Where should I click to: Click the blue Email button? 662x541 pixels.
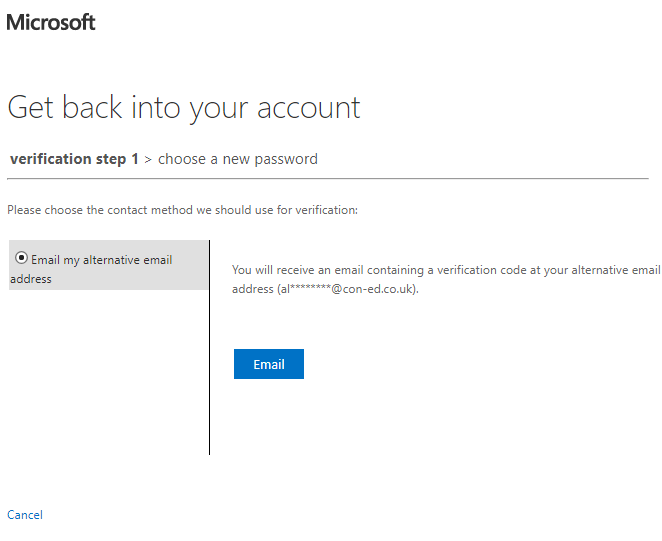[269, 364]
